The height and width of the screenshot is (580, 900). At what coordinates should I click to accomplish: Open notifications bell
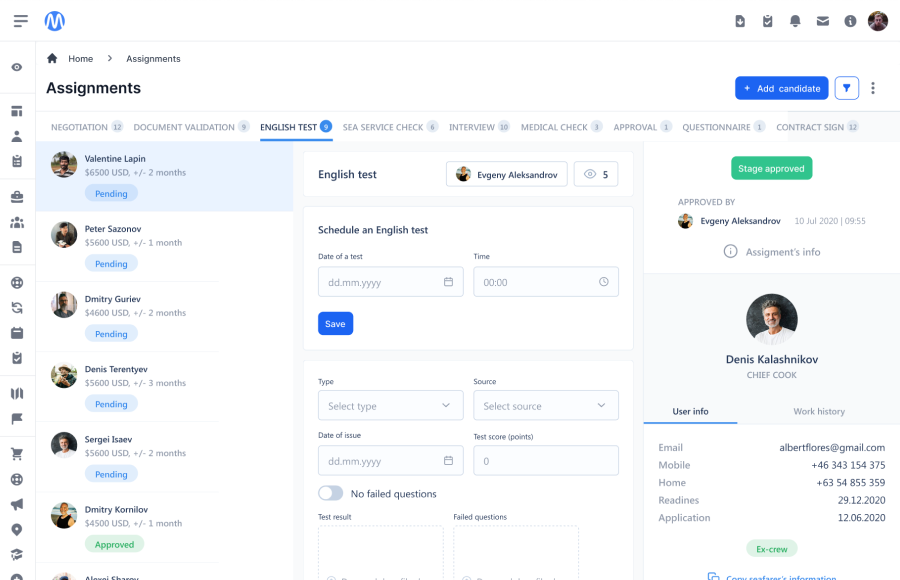coord(795,21)
